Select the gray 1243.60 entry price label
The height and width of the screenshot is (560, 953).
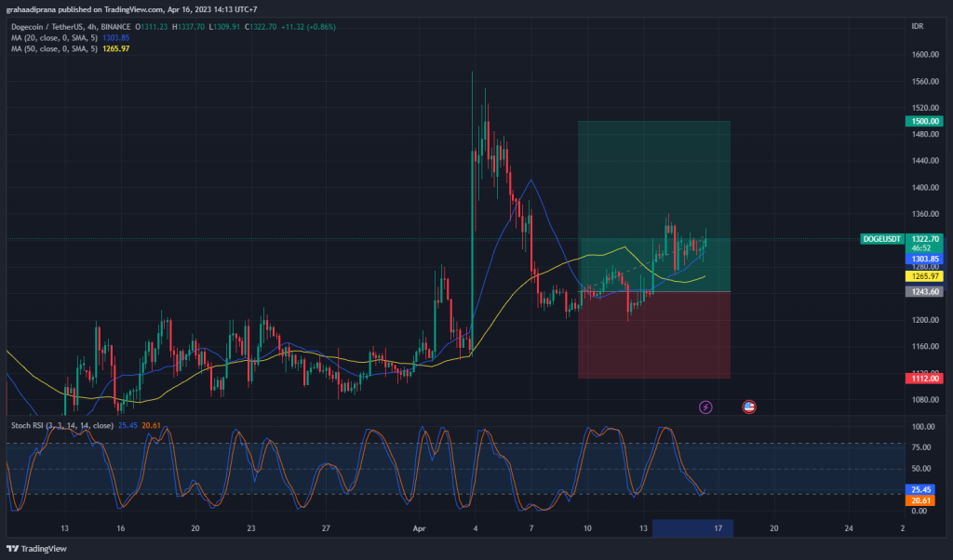click(x=923, y=292)
